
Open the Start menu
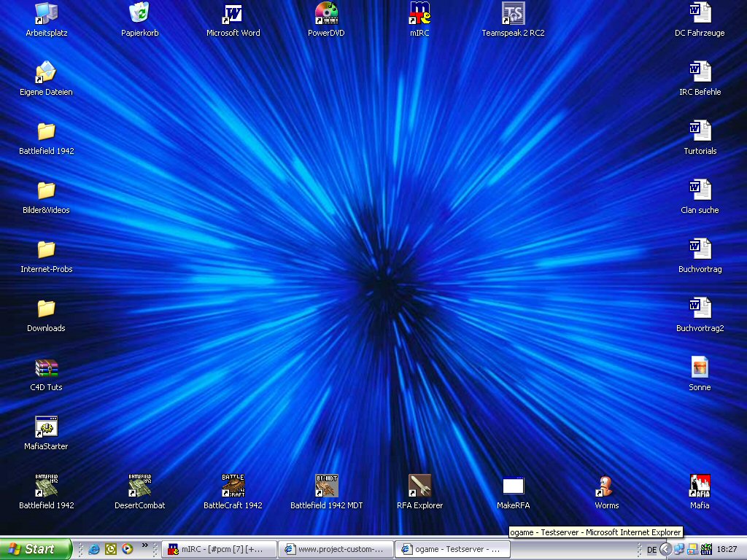[x=35, y=549]
